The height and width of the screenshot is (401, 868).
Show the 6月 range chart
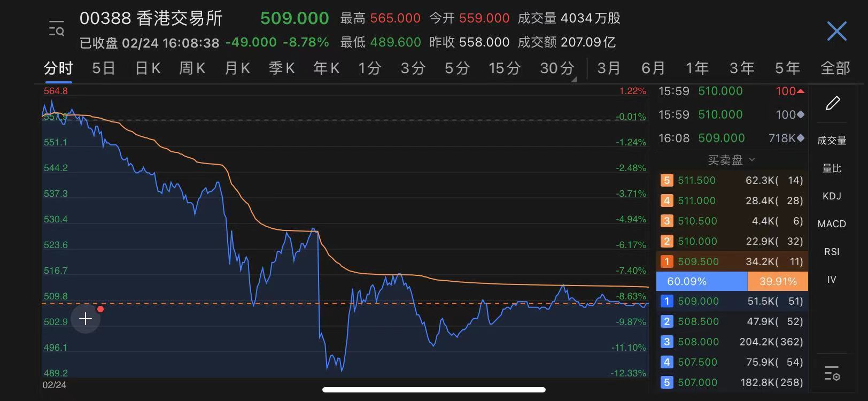[653, 68]
